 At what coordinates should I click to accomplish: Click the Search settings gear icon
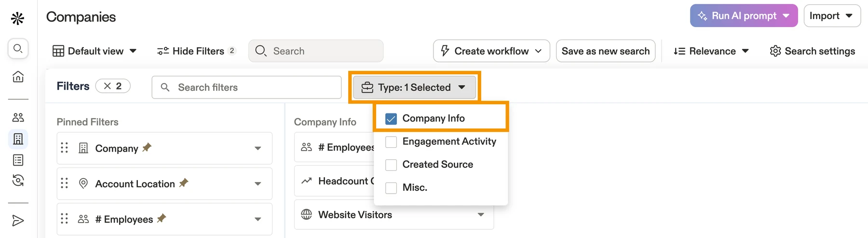coord(775,51)
